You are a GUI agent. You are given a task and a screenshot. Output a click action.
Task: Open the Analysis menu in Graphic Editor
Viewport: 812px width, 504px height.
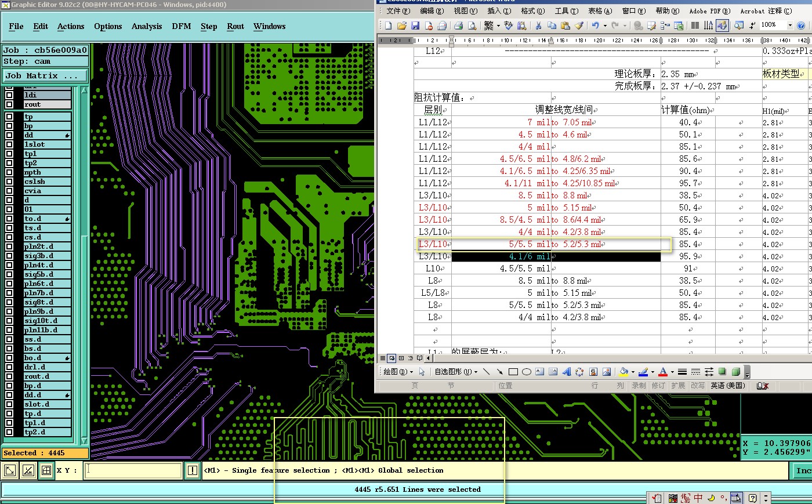(147, 26)
